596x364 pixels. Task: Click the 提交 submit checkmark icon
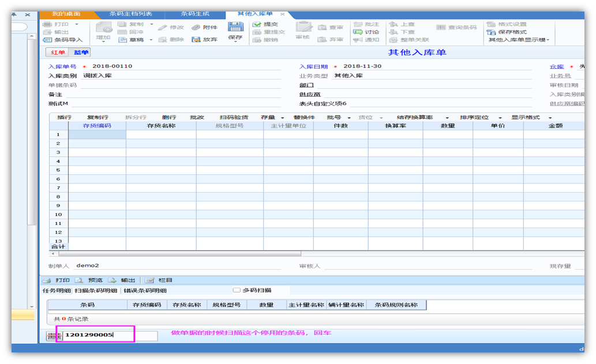click(257, 24)
